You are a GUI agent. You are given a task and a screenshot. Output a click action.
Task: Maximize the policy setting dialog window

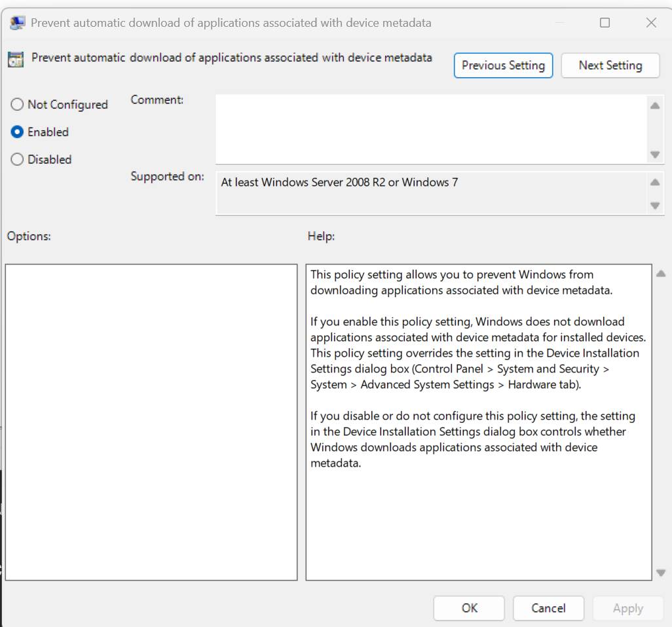click(x=605, y=23)
